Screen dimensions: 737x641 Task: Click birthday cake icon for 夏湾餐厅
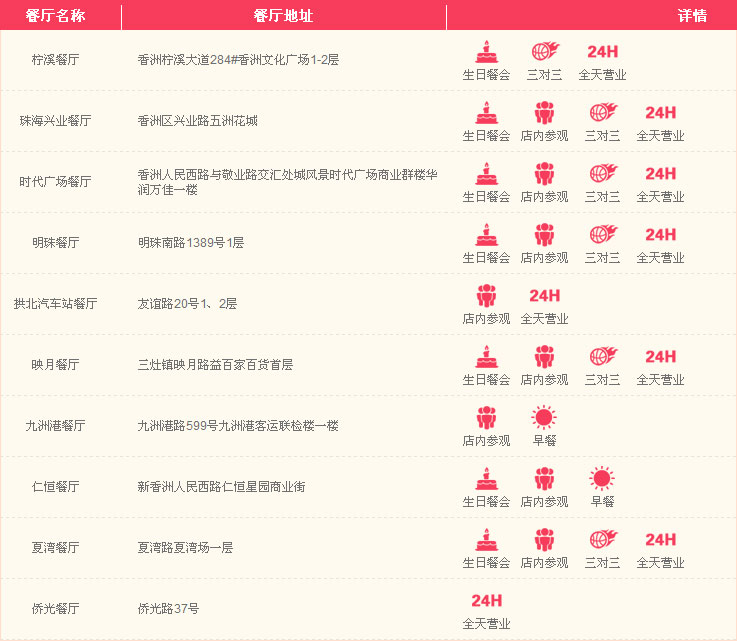(486, 540)
